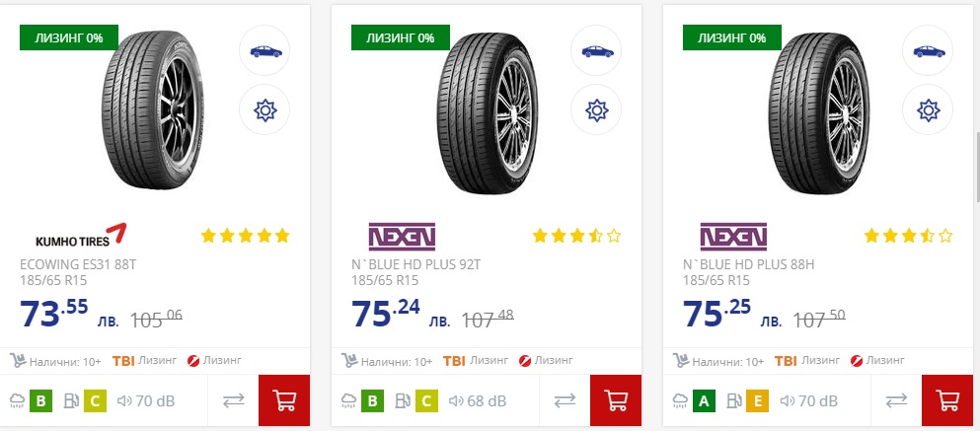Viewport: 980px width, 431px height.
Task: Click the Kumho tire product image
Action: (x=163, y=108)
